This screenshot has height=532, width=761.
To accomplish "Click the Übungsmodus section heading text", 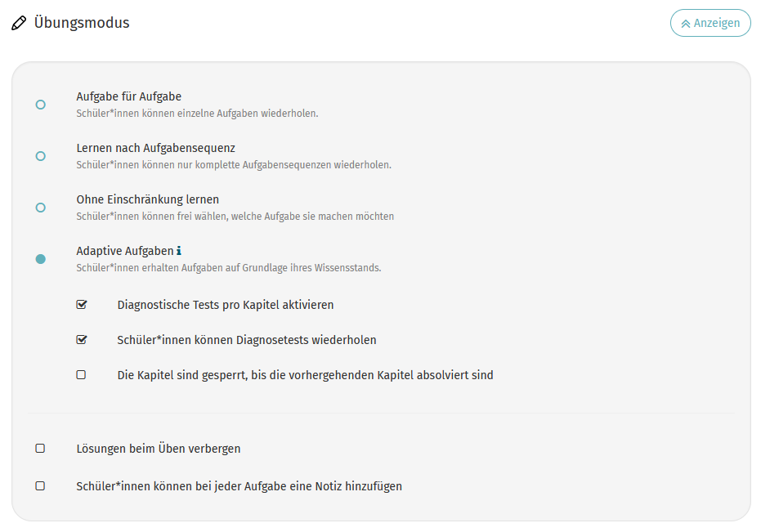I will coord(82,23).
